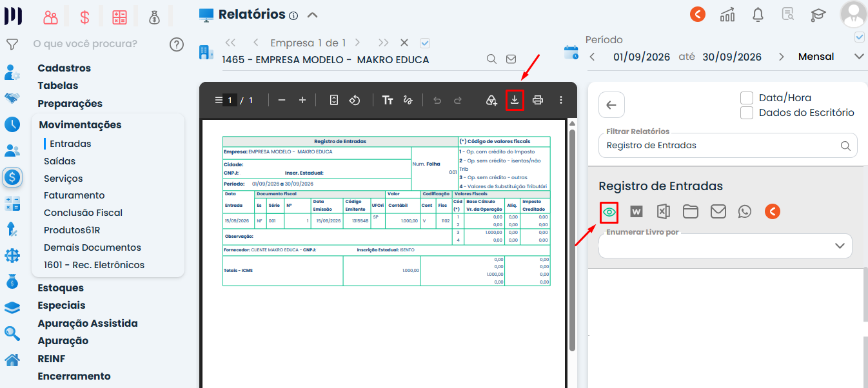Open the Apuração Assistida menu
This screenshot has height=388, width=868.
point(88,324)
